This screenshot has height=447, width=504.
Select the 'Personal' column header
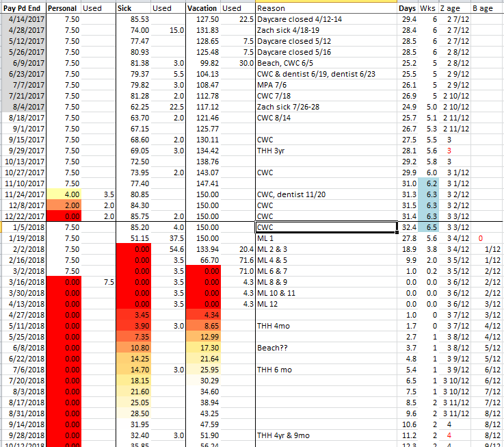pyautogui.click(x=64, y=8)
